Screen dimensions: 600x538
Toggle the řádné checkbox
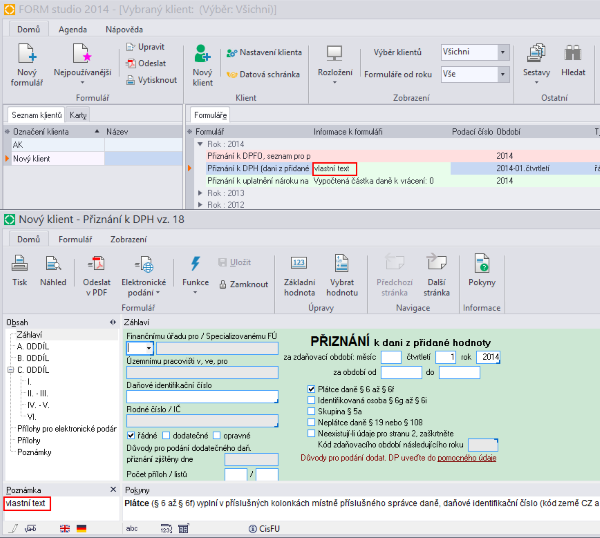(131, 435)
